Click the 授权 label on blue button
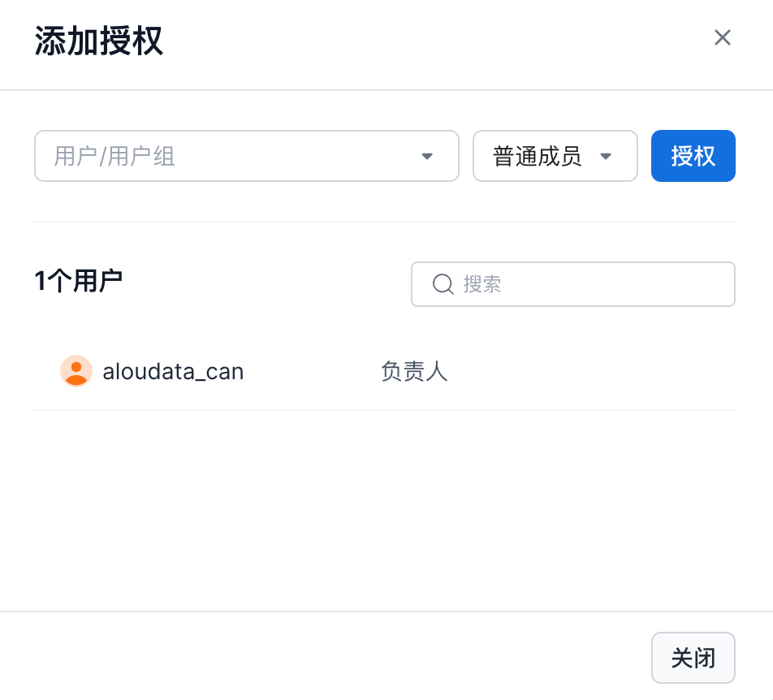The height and width of the screenshot is (700, 773). pyautogui.click(x=693, y=156)
